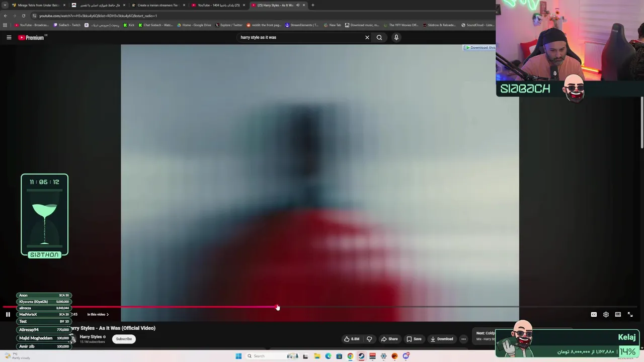The width and height of the screenshot is (644, 362).
Task: Save the video to a playlist
Action: tap(414, 339)
